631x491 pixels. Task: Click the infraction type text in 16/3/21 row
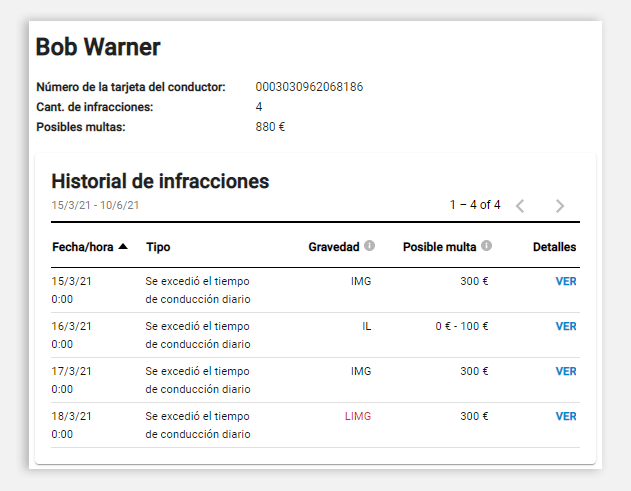(x=198, y=335)
